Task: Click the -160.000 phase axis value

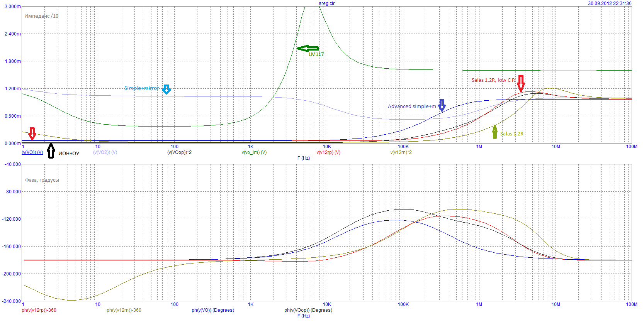Action: pyautogui.click(x=12, y=247)
